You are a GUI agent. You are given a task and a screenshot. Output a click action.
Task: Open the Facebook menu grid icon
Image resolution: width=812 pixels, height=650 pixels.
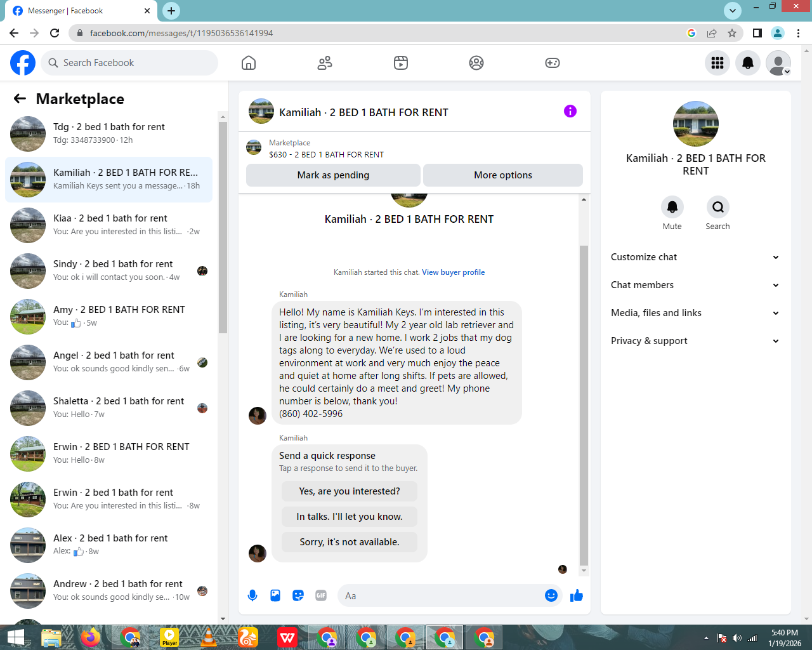coord(717,63)
